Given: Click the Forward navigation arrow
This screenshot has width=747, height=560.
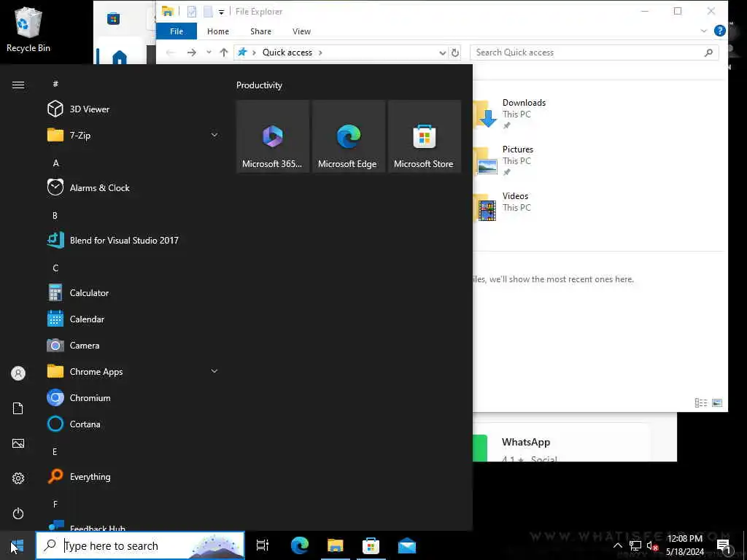Looking at the screenshot, I should point(192,52).
